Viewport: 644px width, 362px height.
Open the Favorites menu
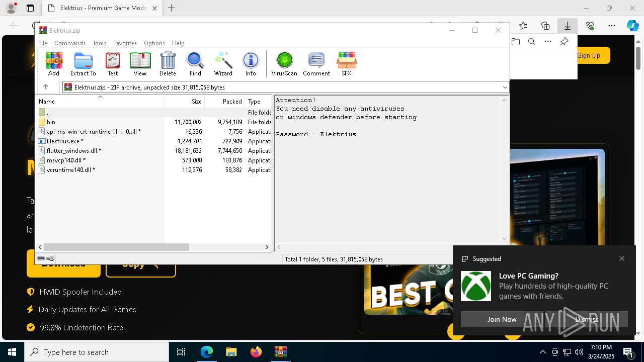[125, 43]
